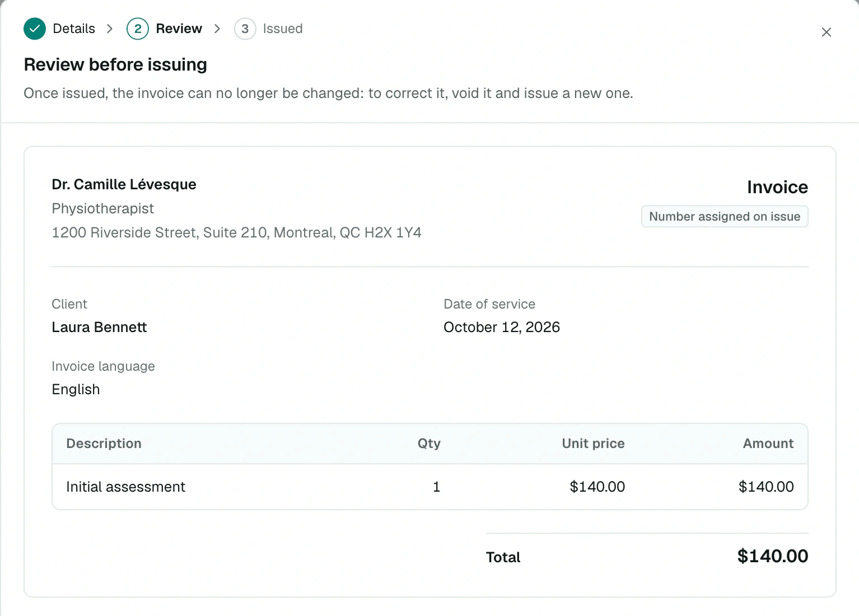Image resolution: width=859 pixels, height=616 pixels.
Task: Close the review dialog with the X icon
Action: coord(826,32)
